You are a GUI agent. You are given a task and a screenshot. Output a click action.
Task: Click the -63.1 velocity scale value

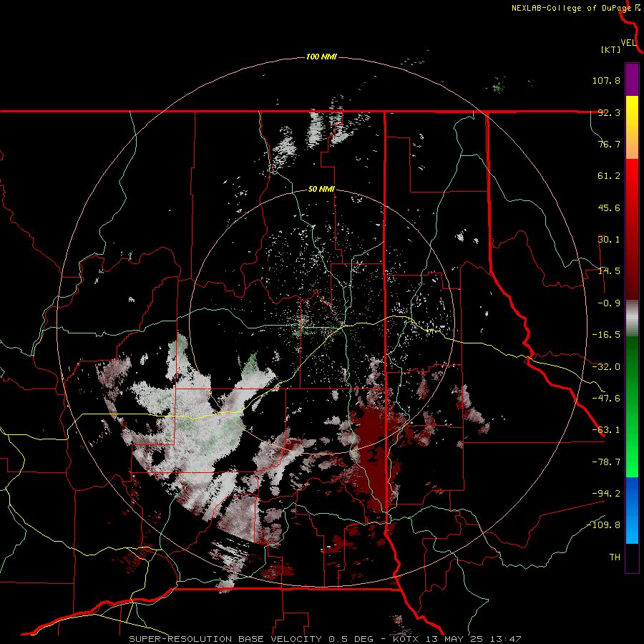coord(606,430)
